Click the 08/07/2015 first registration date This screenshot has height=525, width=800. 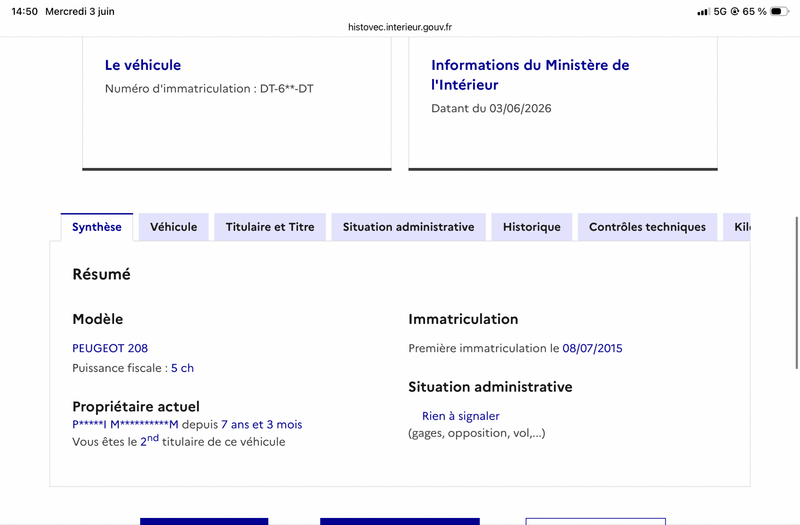pos(592,348)
